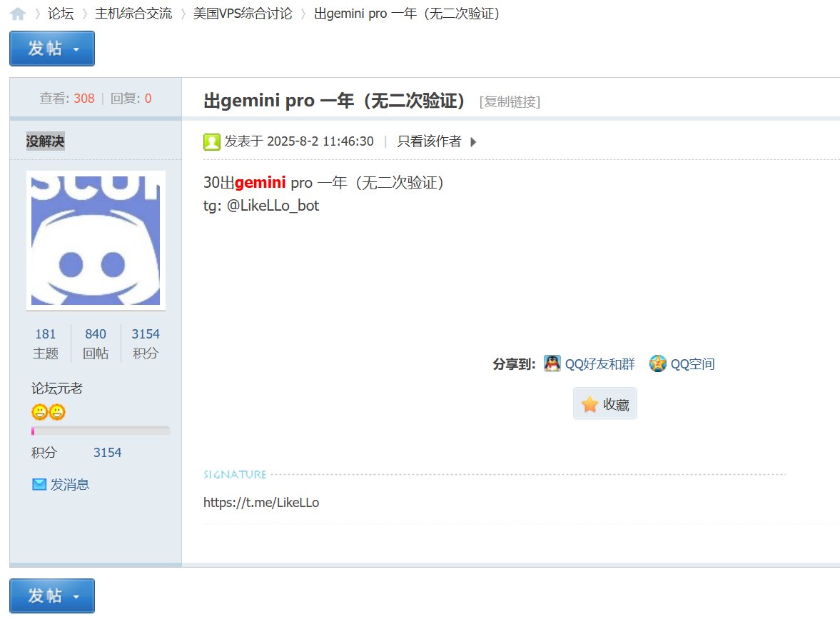Screen dimensions: 840x622
Task: Expand arrow next to 只看该作者
Action: [x=473, y=141]
